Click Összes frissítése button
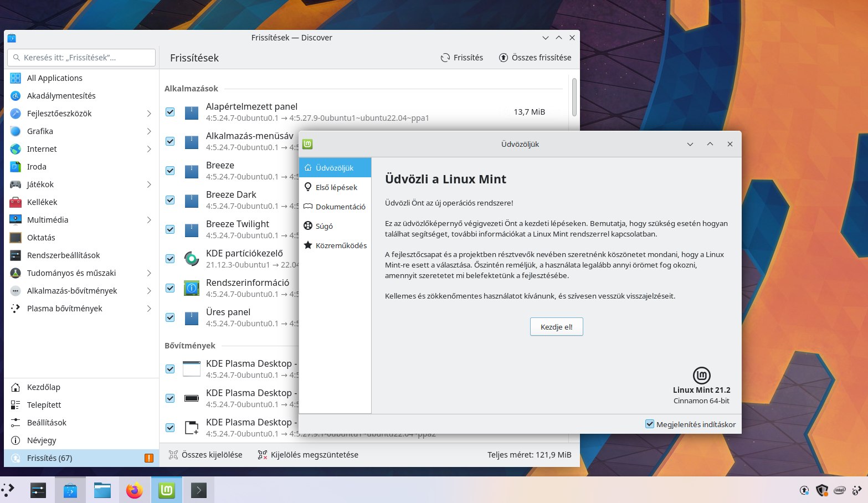Viewport: 868px width, 503px height. 535,58
